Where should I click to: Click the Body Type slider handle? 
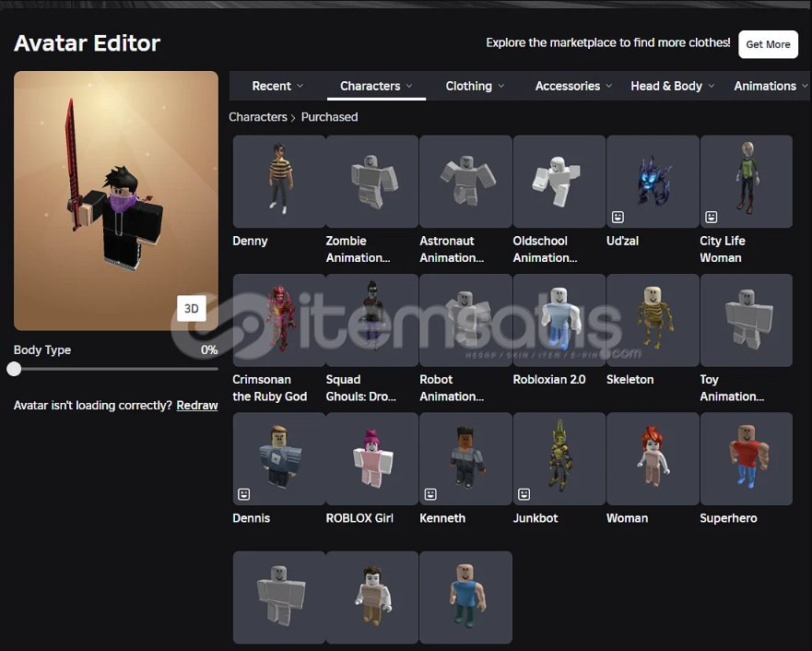14,369
